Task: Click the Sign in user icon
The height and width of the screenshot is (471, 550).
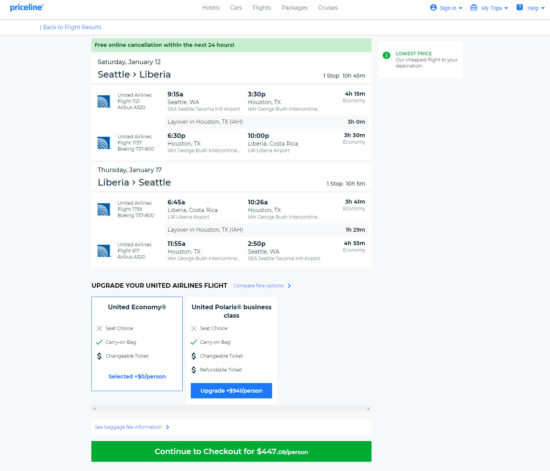Action: [x=433, y=7]
